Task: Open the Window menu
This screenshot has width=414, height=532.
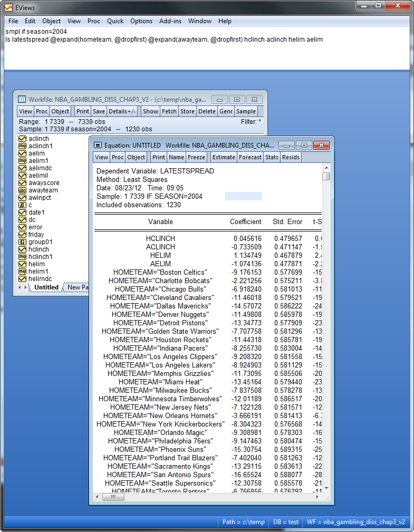Action: coord(200,21)
